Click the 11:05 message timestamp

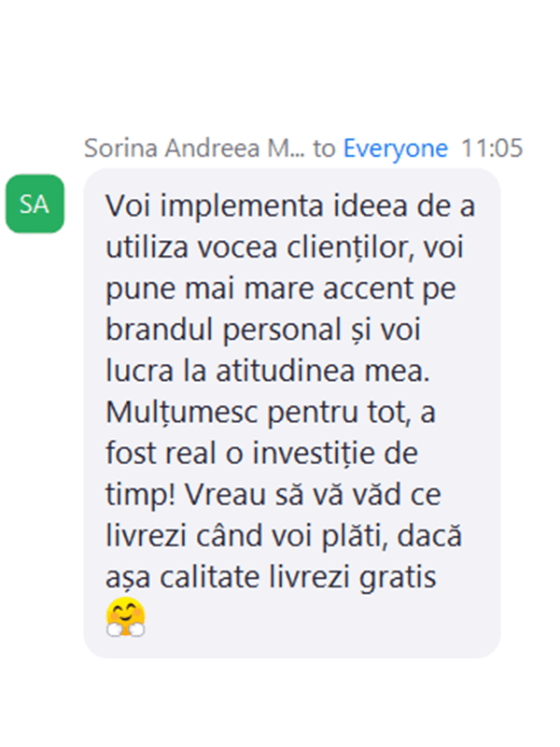tap(492, 148)
